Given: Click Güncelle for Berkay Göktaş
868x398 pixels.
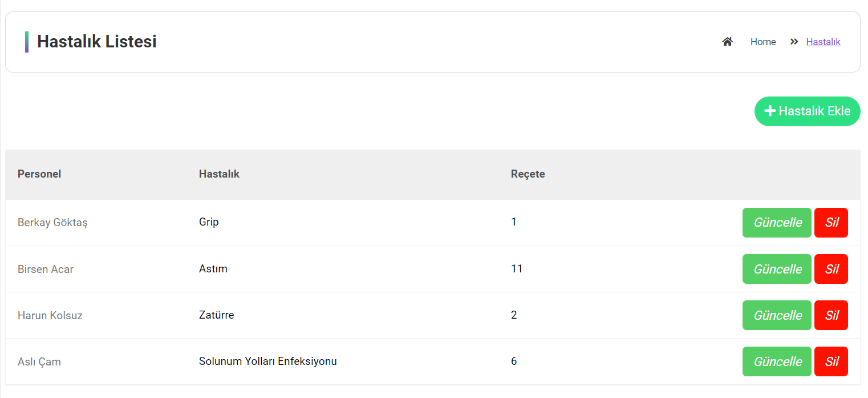Looking at the screenshot, I should click(777, 222).
